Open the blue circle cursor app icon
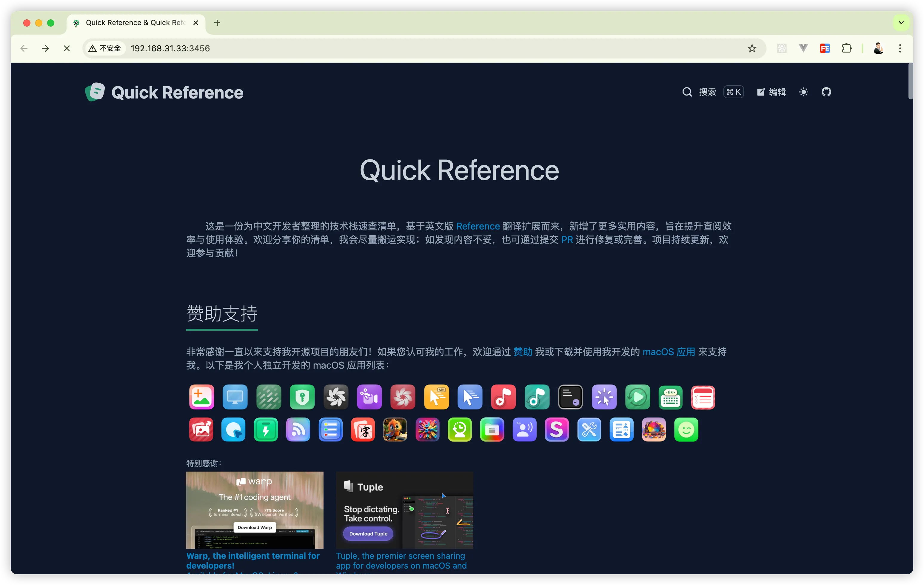 [233, 429]
